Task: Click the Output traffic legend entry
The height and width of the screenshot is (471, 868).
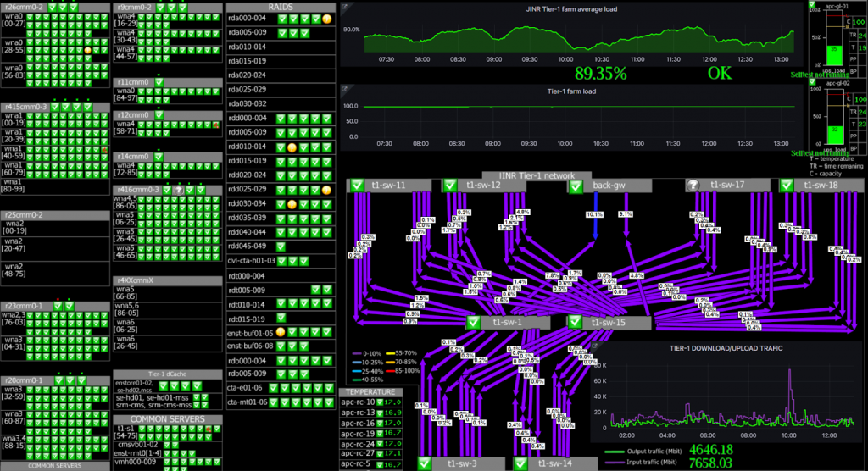Action: 644,452
